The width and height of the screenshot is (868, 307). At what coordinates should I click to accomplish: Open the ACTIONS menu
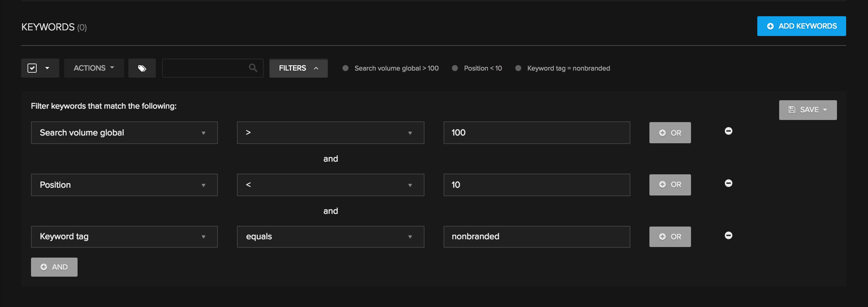[x=94, y=68]
